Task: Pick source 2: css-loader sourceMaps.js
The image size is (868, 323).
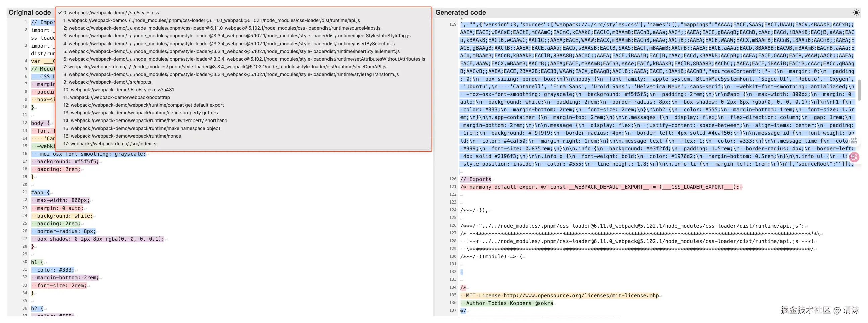Action: (x=243, y=28)
